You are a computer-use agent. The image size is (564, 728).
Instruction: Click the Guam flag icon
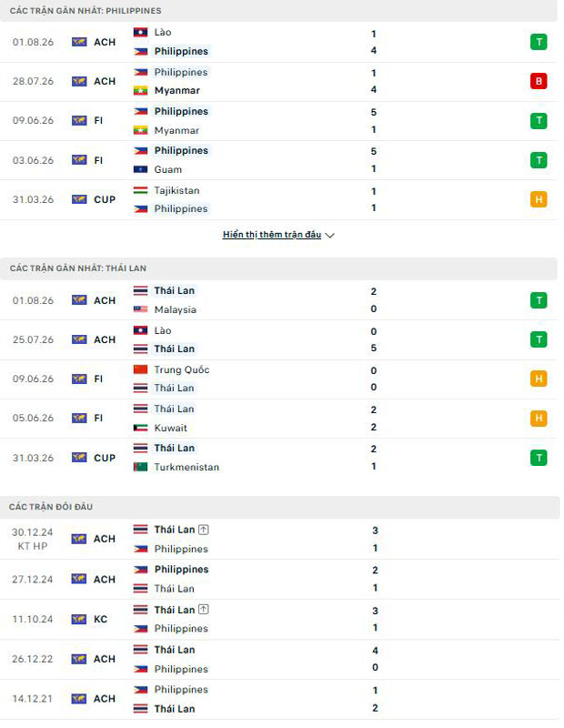[x=141, y=169]
